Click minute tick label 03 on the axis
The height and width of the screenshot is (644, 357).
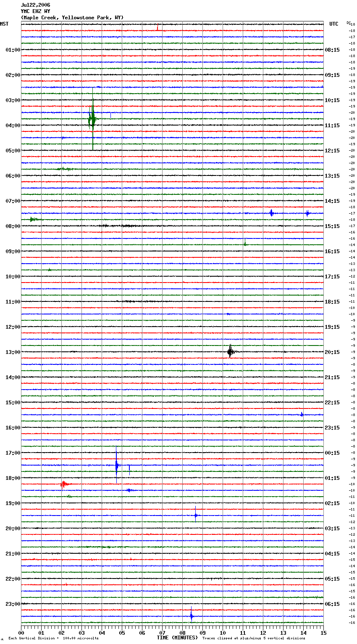point(82,633)
